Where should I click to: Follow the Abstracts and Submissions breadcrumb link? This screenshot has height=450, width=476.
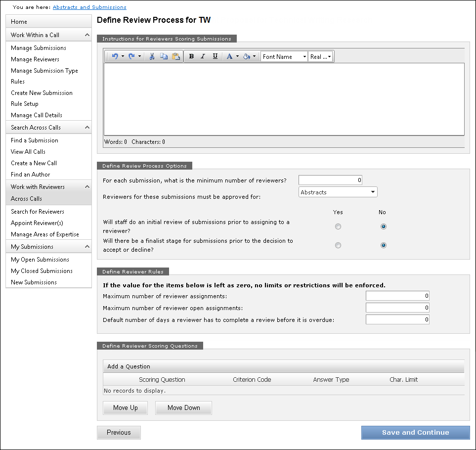pyautogui.click(x=89, y=7)
